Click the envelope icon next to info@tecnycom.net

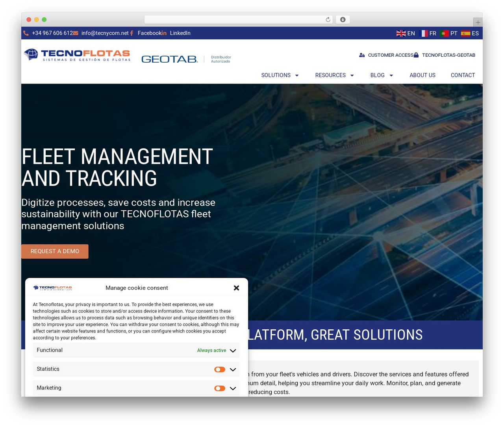(x=76, y=33)
